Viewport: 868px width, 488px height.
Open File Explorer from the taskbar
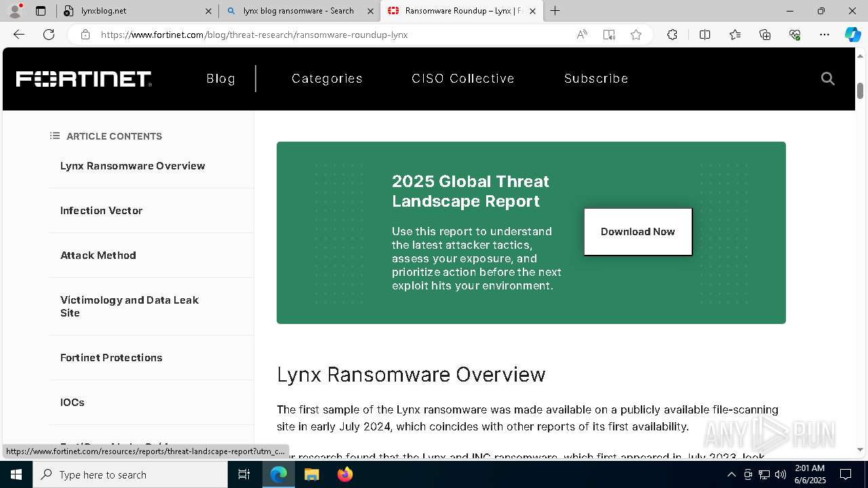coord(311,474)
